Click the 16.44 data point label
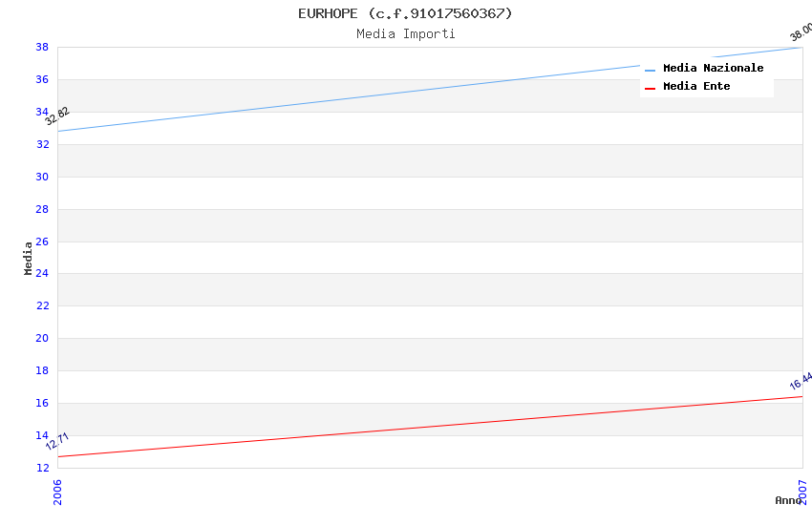This screenshot has width=812, height=525. [801, 381]
